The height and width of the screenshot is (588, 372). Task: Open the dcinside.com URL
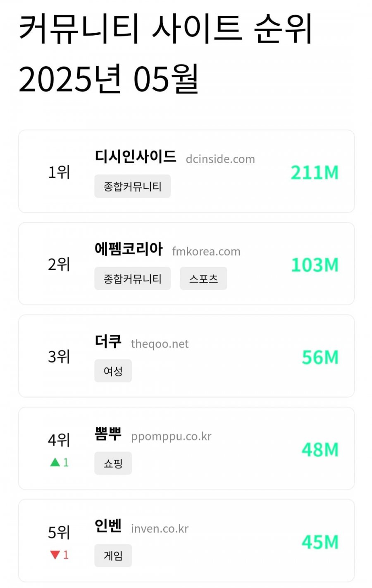coord(220,159)
